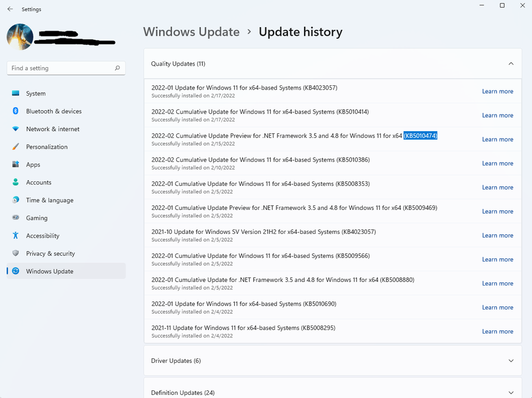Click the Network wifi icon
Screen dimensions: 532x398
coord(15,129)
